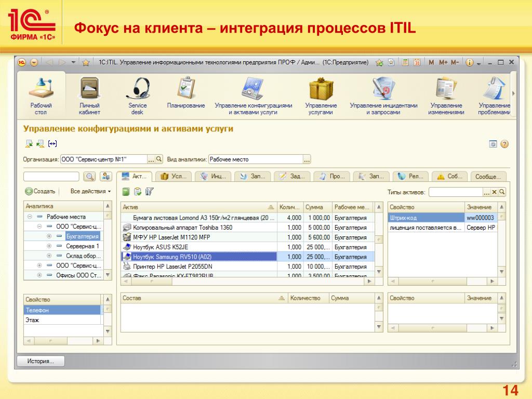This screenshot has width=532, height=399.
Task: Open Организация selection ellipsis button
Action: tap(151, 159)
